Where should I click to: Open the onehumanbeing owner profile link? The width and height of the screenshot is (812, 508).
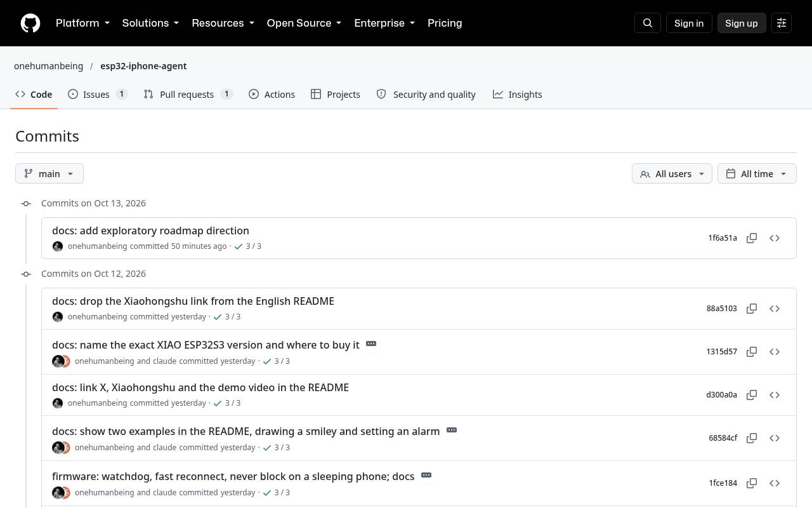(49, 66)
